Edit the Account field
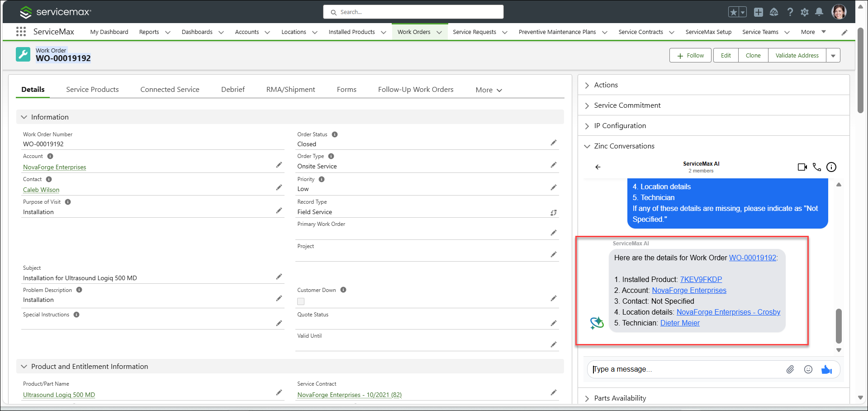868x411 pixels. [279, 165]
